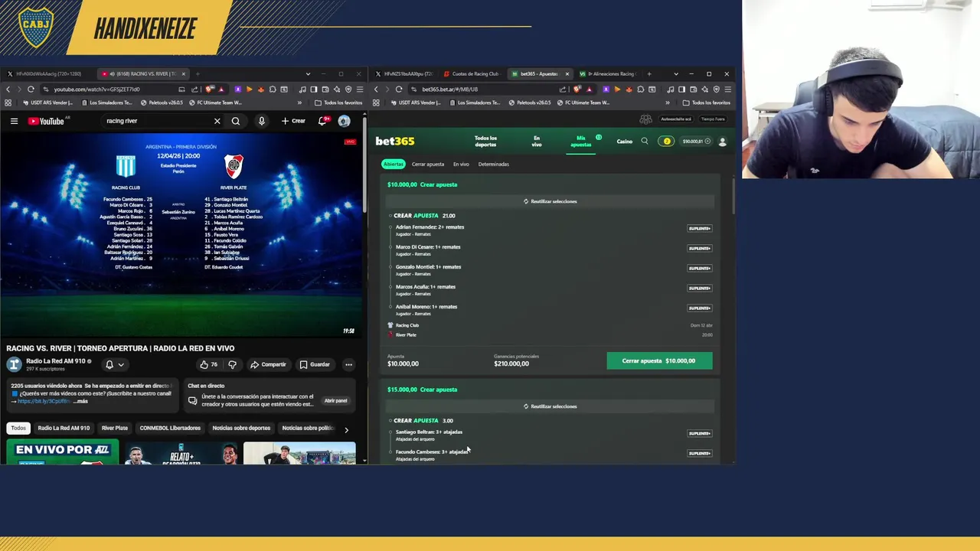The image size is (980, 551).
Task: Start voice search with the microphone icon
Action: pos(261,121)
